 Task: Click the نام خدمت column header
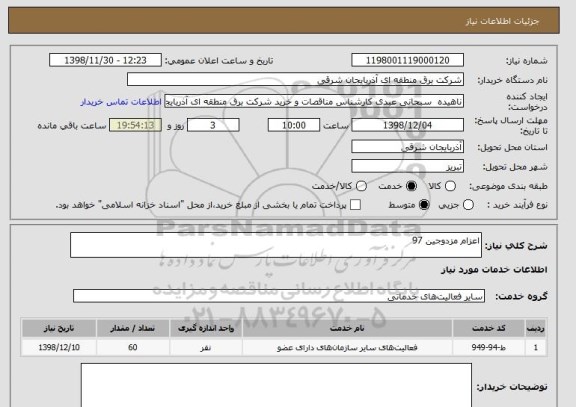347,328
